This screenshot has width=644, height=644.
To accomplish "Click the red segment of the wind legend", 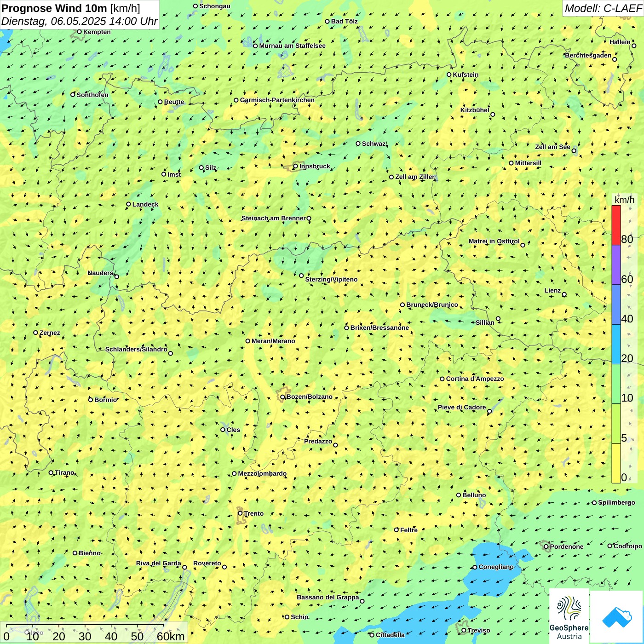I will click(x=616, y=225).
